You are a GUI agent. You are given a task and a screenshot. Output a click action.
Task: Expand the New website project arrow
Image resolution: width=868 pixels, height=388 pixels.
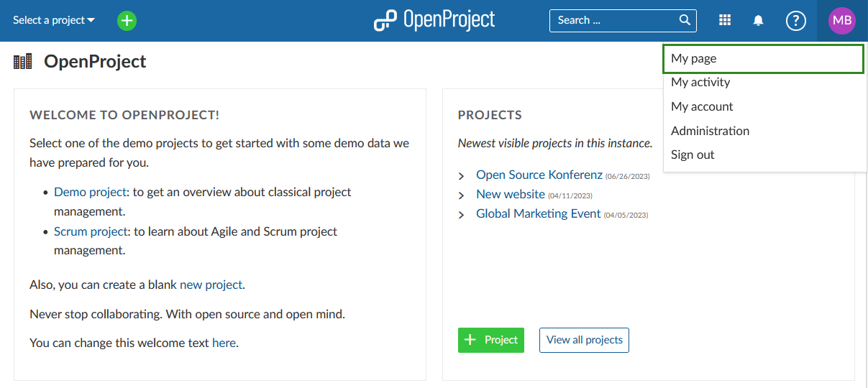pos(462,195)
